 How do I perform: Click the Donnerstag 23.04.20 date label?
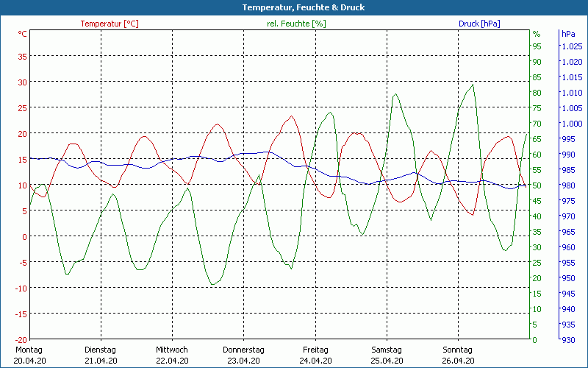tap(243, 355)
